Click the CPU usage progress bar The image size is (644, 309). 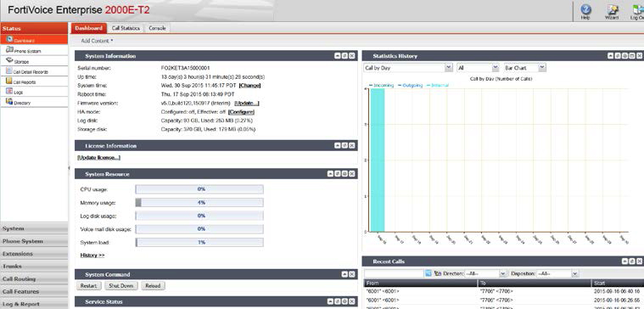199,189
